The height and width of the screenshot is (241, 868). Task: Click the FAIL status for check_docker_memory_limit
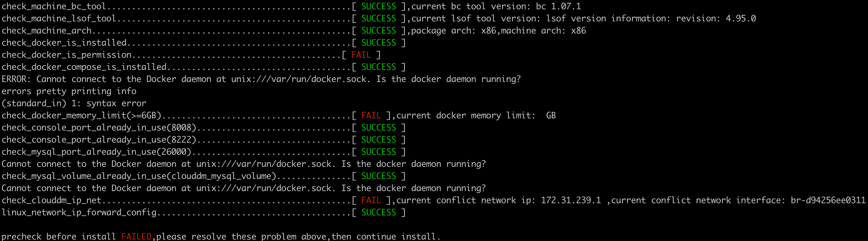(x=371, y=116)
